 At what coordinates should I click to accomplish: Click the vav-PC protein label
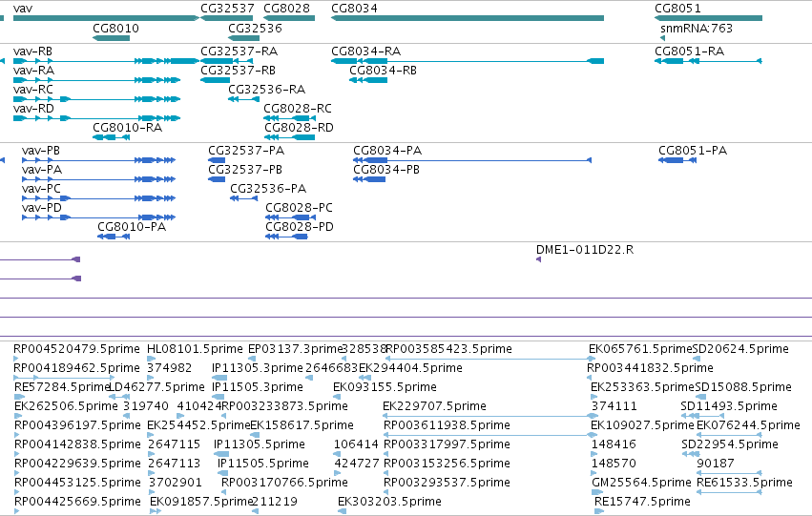[41, 189]
